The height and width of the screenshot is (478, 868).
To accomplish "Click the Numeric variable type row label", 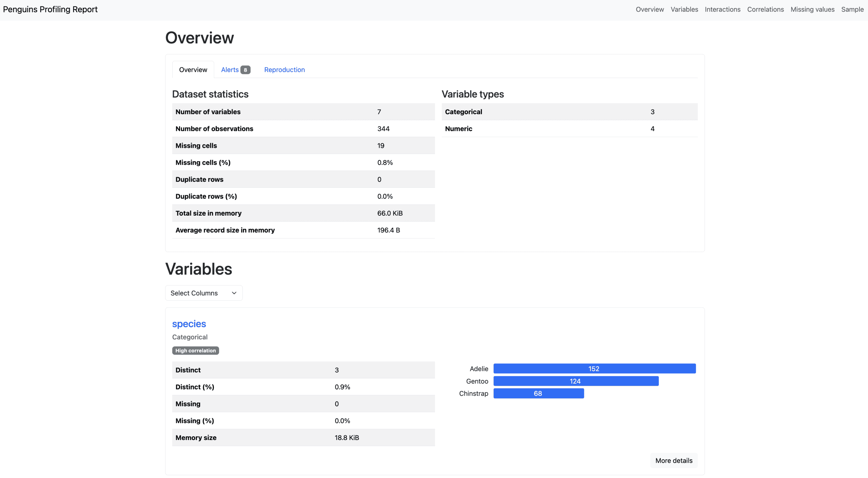I will point(458,128).
